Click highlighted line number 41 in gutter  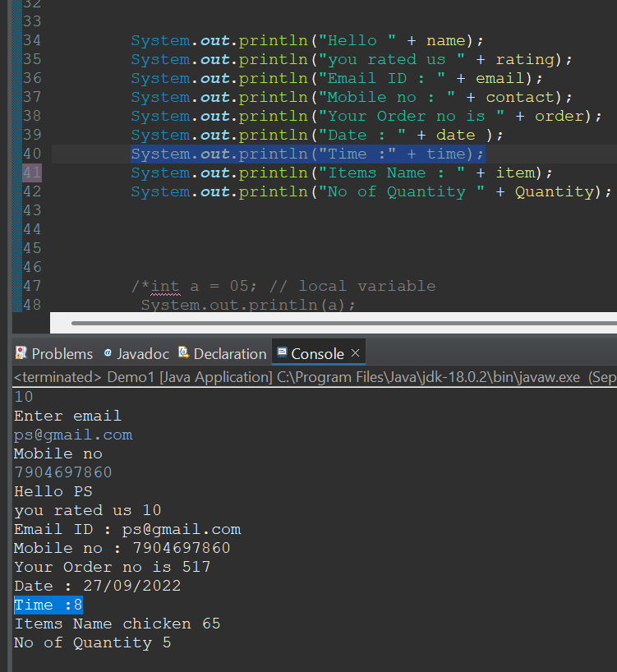point(32,173)
